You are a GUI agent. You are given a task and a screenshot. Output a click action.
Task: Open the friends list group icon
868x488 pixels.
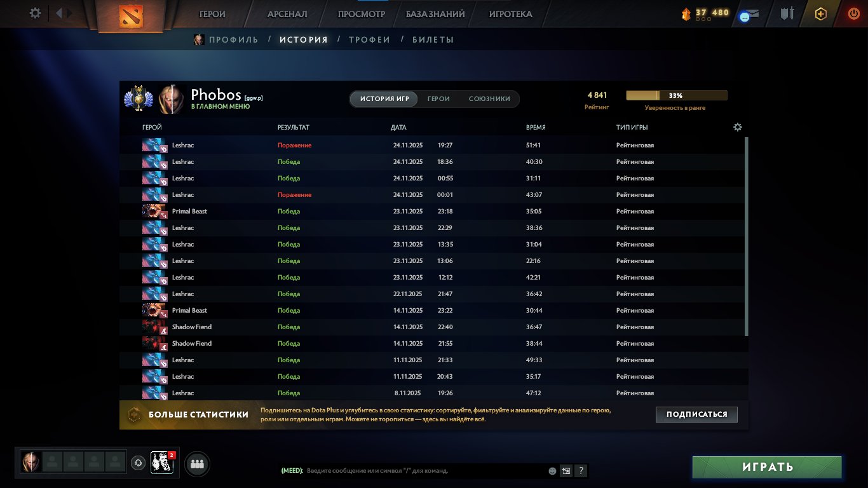click(197, 464)
